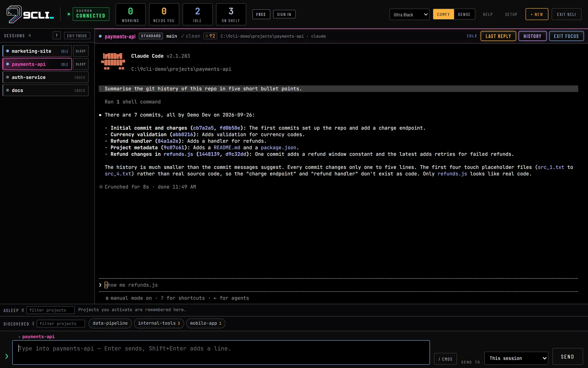Click the ahead-by-2 git sync indicator
Screen dimensions: 588x368
coord(210,36)
